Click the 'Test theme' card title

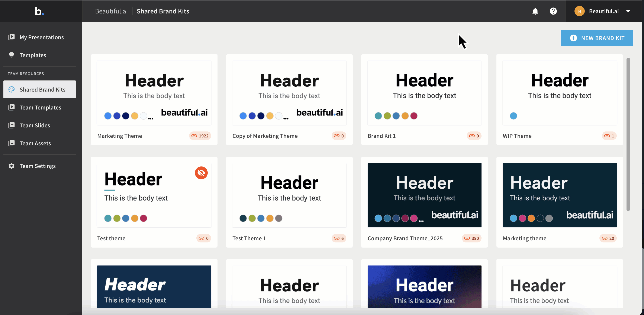pyautogui.click(x=111, y=238)
